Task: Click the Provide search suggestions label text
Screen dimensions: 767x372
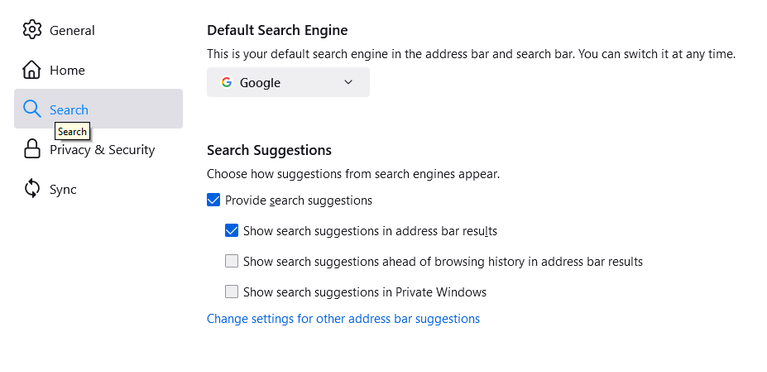Action: pyautogui.click(x=298, y=201)
